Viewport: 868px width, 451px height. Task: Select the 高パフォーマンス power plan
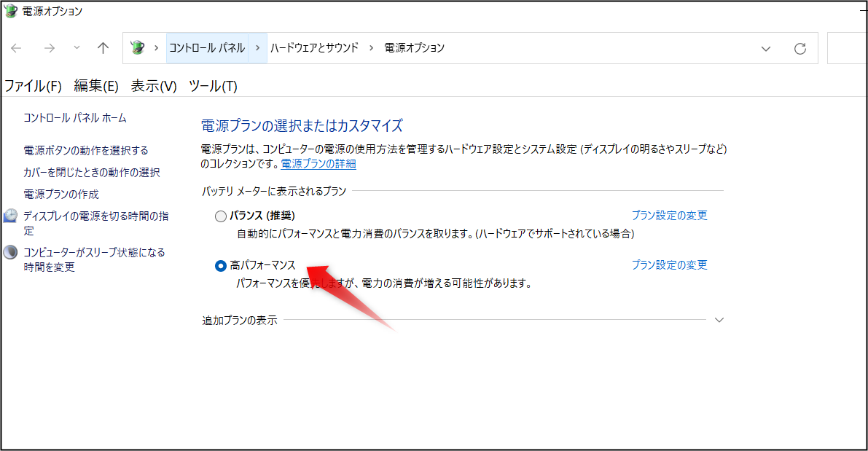(x=220, y=265)
